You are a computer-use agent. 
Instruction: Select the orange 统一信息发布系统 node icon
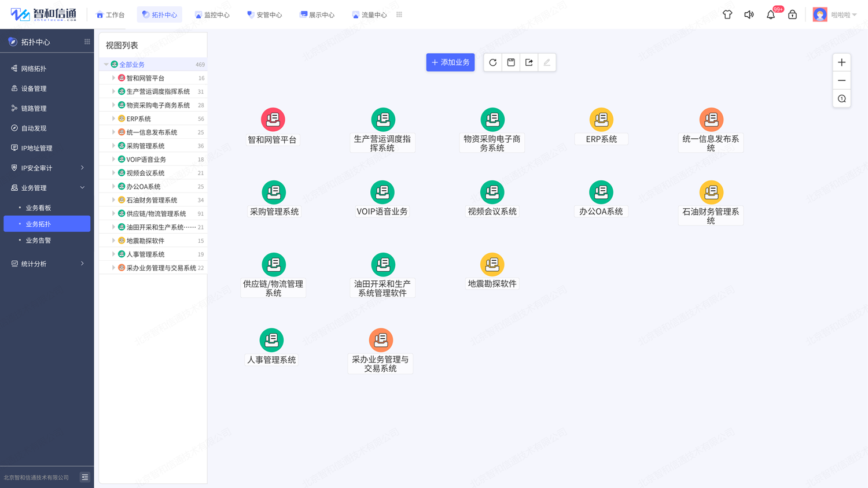click(x=711, y=120)
